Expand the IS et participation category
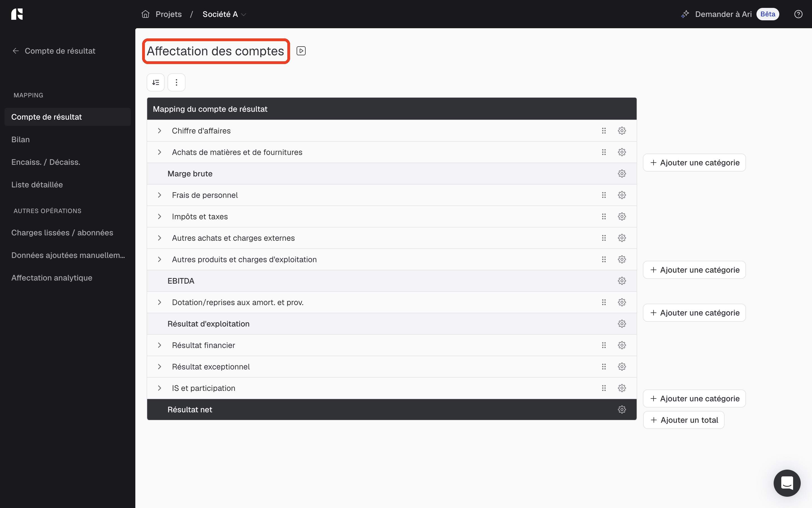Image resolution: width=812 pixels, height=508 pixels. tap(160, 388)
